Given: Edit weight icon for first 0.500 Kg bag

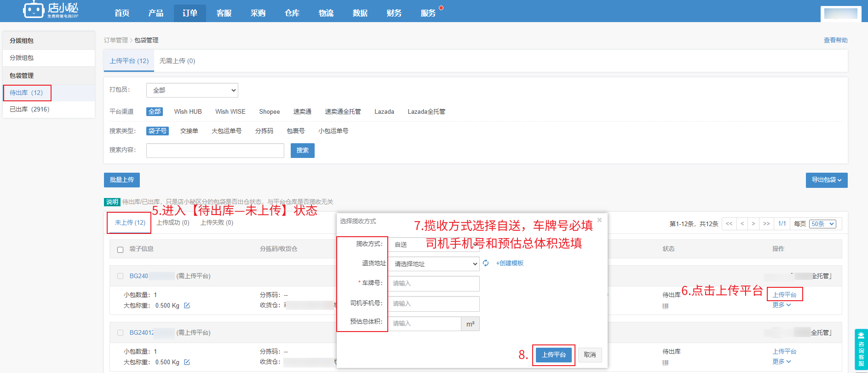Looking at the screenshot, I should pyautogui.click(x=187, y=305).
